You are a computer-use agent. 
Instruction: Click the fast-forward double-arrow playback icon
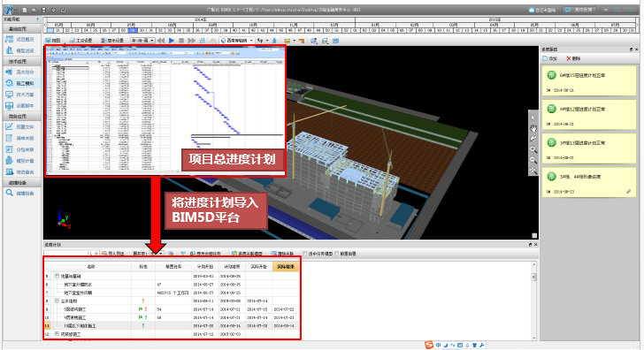point(191,40)
